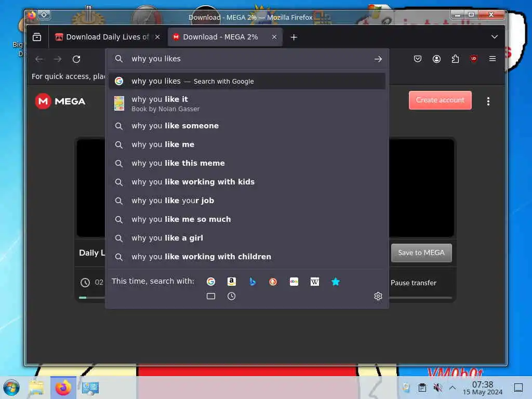532x399 pixels.
Task: Select 'why you likes' Search with Google
Action: (247, 82)
